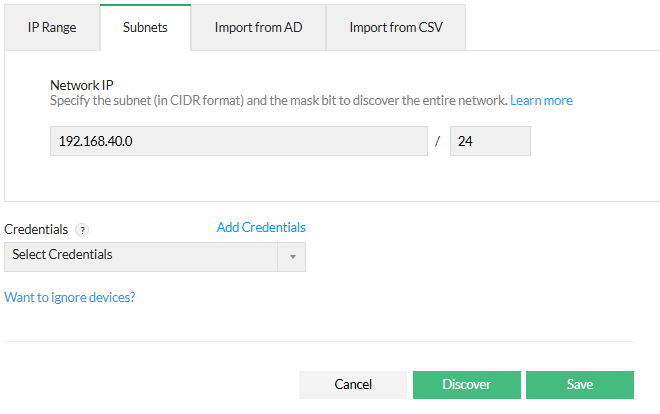The image size is (660, 414).
Task: Open the Import from AD tab
Action: (x=258, y=28)
